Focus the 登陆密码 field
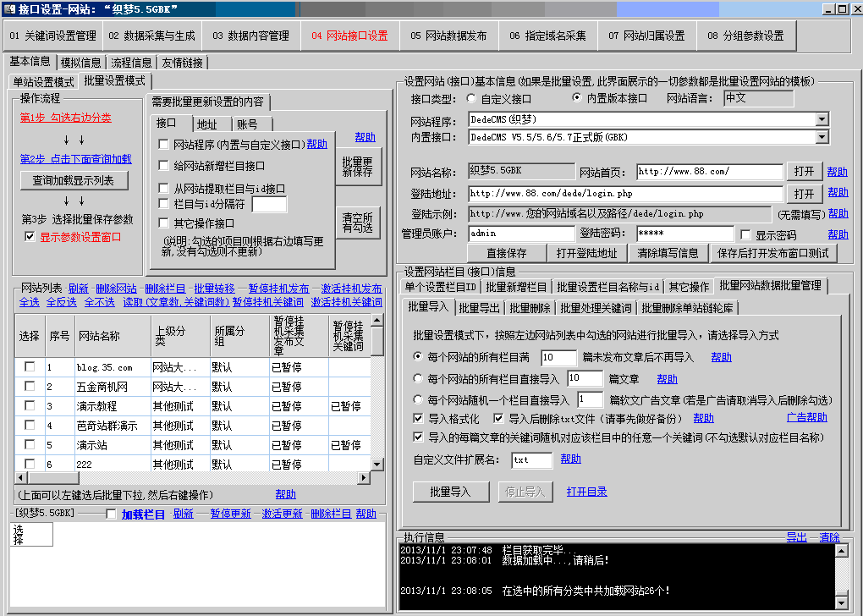The height and width of the screenshot is (616, 863). coord(684,234)
